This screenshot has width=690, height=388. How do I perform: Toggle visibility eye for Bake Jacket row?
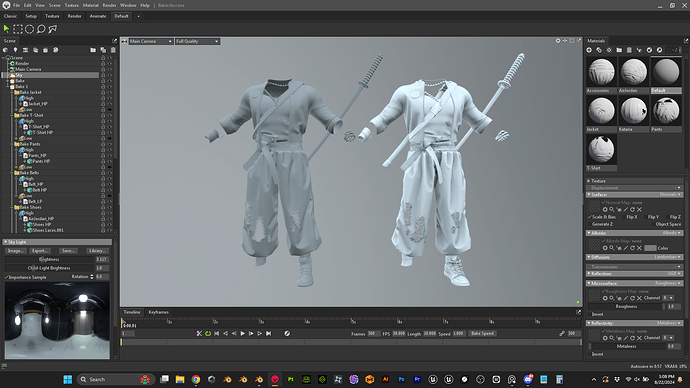pos(110,92)
